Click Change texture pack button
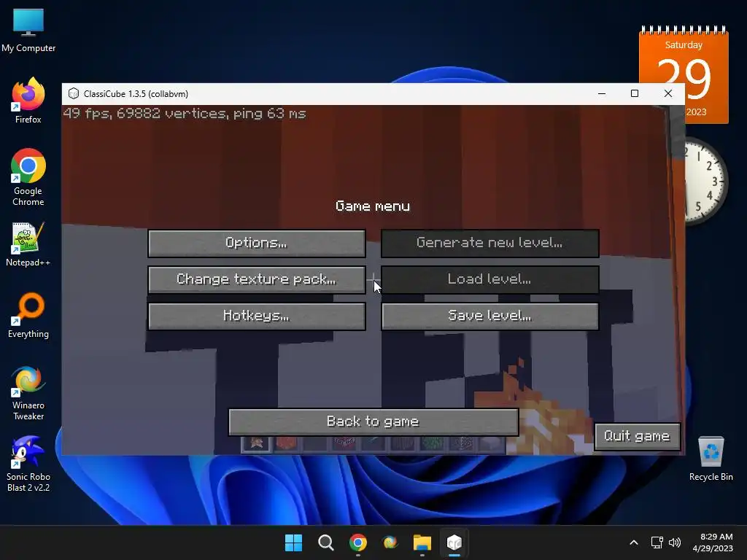This screenshot has width=747, height=560. click(x=257, y=279)
